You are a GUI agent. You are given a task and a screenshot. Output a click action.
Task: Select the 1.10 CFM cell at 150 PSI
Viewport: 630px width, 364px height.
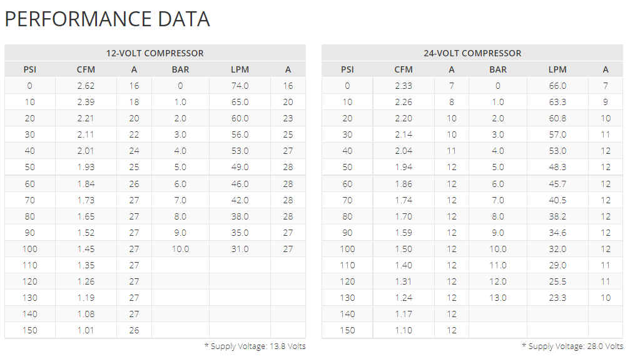tap(404, 330)
